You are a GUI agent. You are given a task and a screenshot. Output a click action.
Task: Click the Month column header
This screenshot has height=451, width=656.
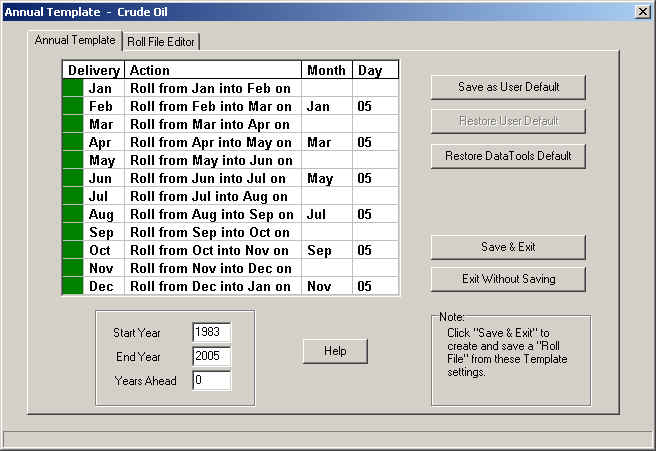(327, 70)
